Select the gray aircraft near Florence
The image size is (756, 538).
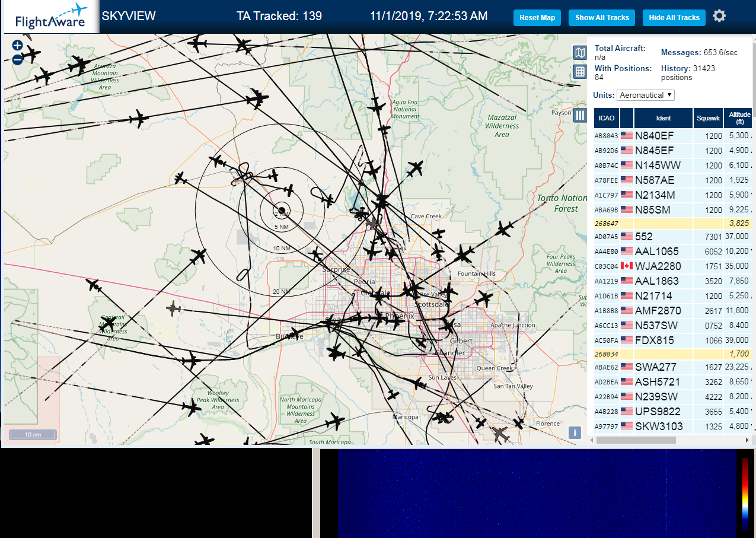501,434
